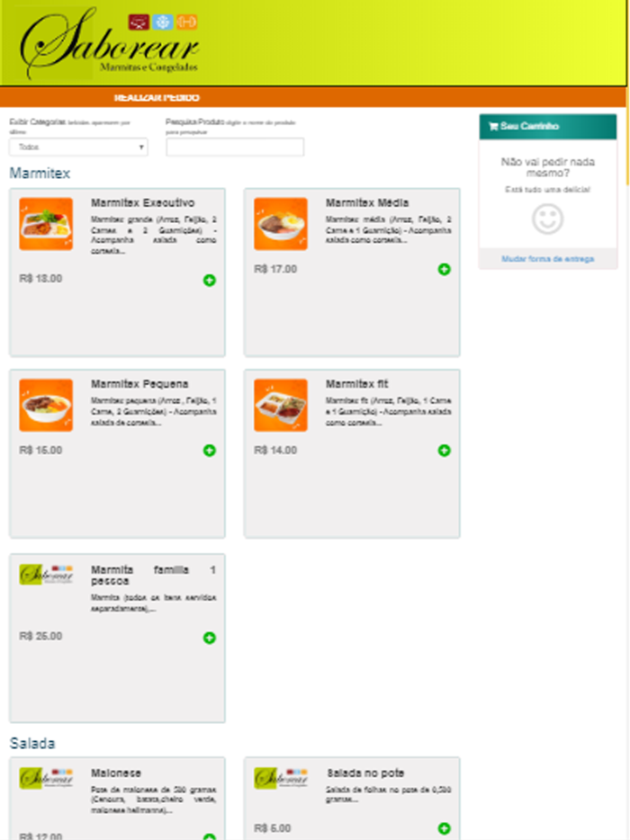The height and width of the screenshot is (840, 630).
Task: Add Marmitex Executivo to the cart
Action: coord(209,281)
